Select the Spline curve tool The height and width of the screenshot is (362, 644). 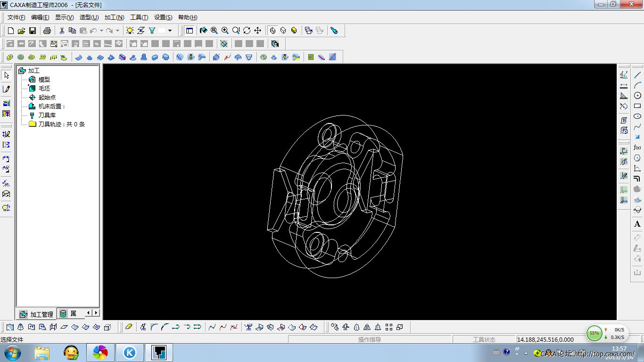click(637, 127)
